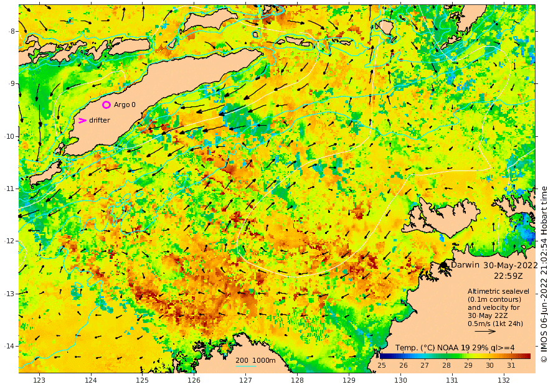Click longitude axis label '125'
The width and height of the screenshot is (548, 392).
[142, 380]
